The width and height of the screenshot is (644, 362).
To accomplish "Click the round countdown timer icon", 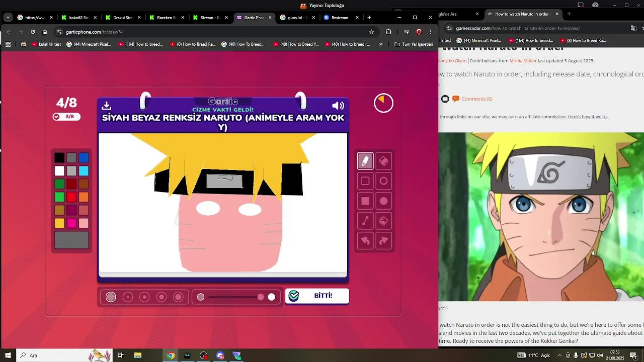I will coord(383,103).
